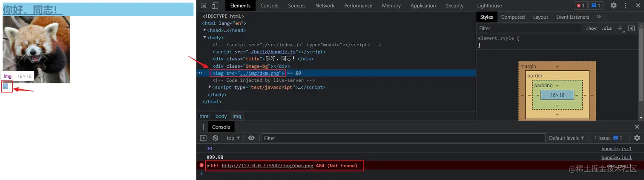Screen dimensions: 644x180
Task: Click the three-dot handle beside the selected img node
Action: (199, 73)
